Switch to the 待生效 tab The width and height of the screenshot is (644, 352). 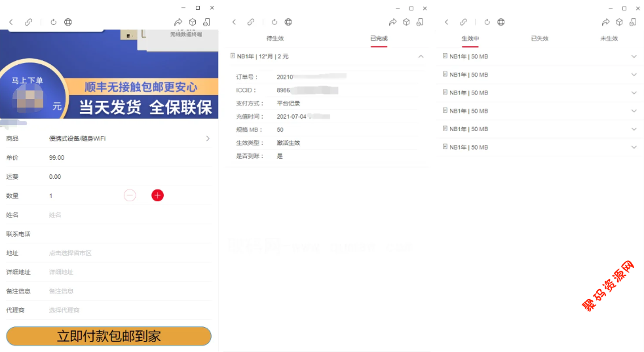tap(275, 39)
